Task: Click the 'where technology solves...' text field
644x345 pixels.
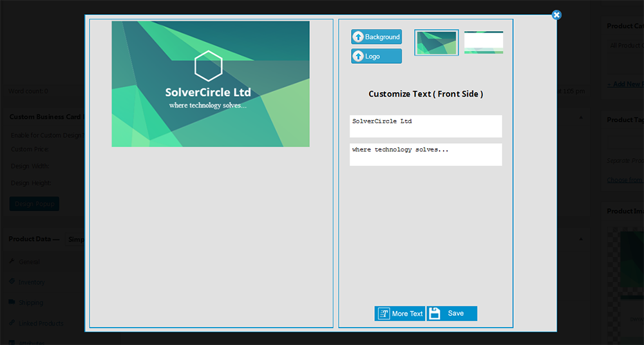Action: (x=426, y=155)
